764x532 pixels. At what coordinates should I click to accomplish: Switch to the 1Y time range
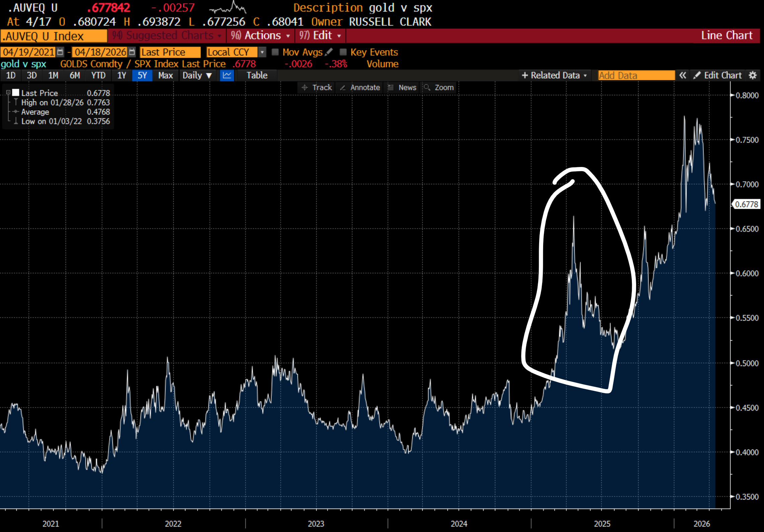point(121,75)
